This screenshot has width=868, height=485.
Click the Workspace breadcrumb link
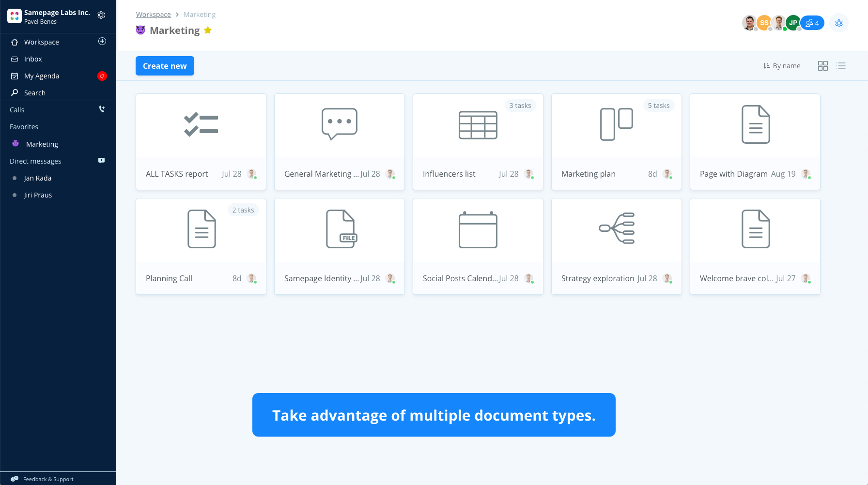tap(154, 15)
